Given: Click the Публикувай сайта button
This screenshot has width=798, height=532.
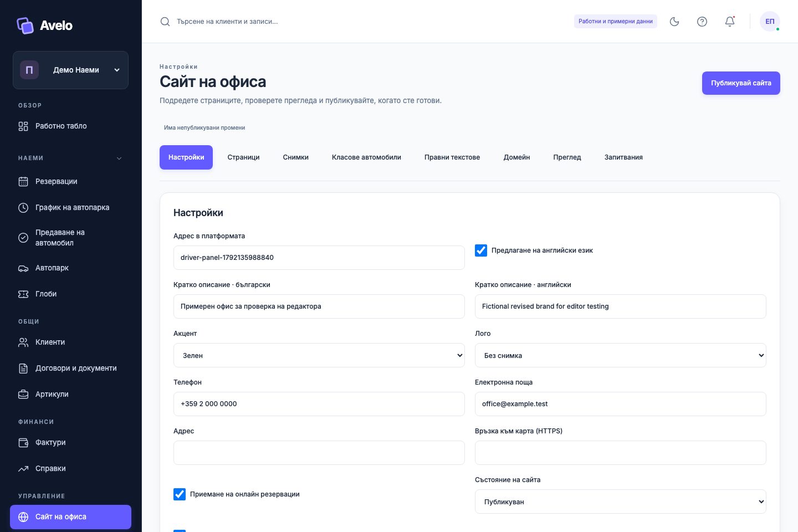Looking at the screenshot, I should click(741, 83).
